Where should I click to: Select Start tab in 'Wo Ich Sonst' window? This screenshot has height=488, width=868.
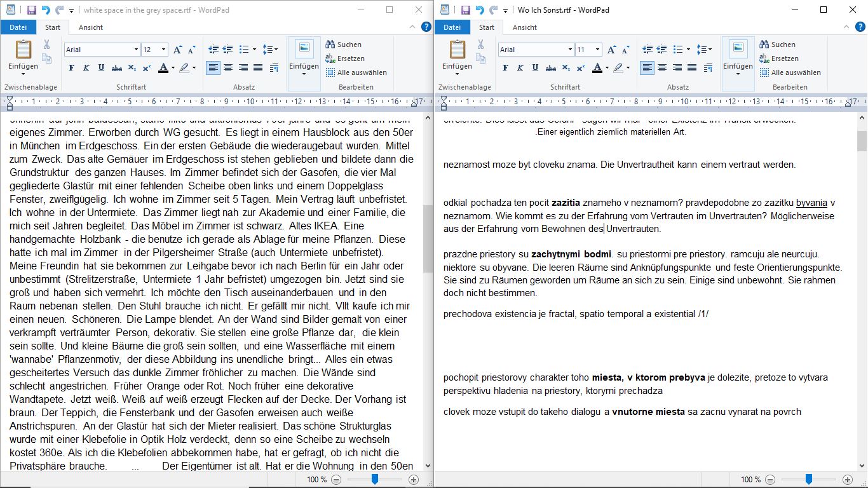click(487, 27)
